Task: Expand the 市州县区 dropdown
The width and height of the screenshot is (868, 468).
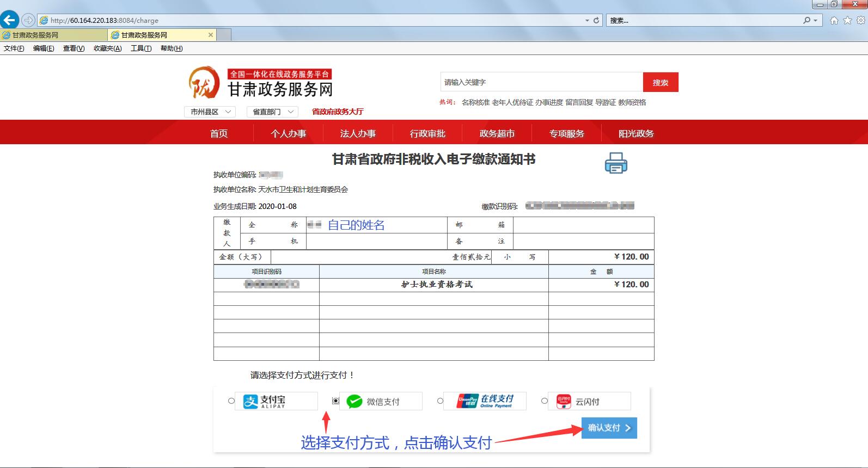Action: tap(210, 112)
